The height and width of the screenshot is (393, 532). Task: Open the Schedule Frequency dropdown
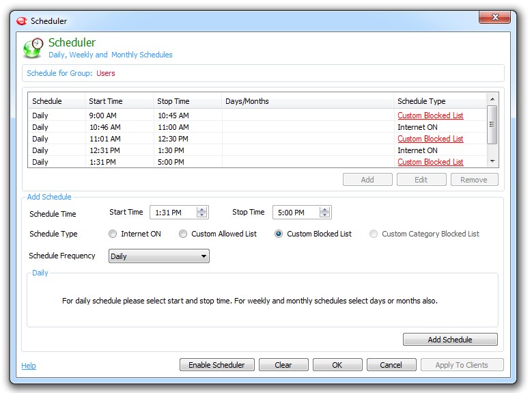click(159, 256)
